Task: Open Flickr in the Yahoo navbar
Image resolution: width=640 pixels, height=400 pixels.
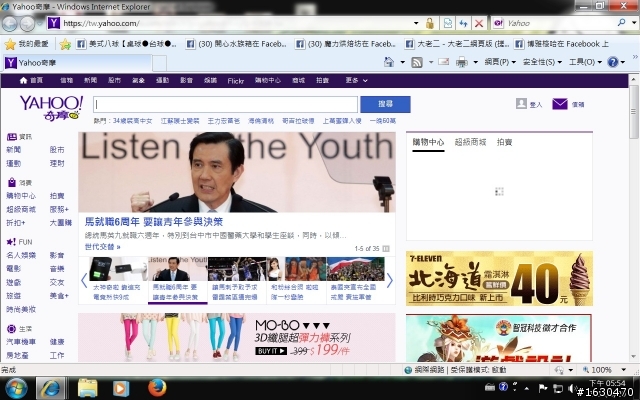Action: 236,81
